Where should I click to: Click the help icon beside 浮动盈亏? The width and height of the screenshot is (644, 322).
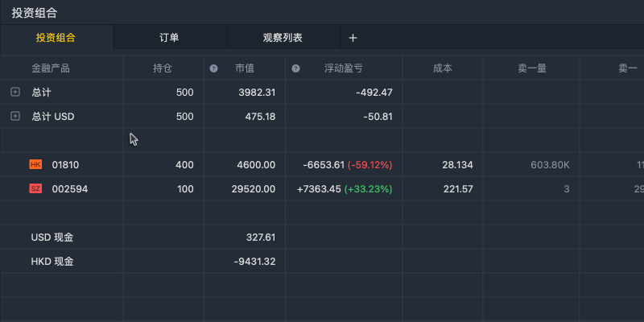295,68
